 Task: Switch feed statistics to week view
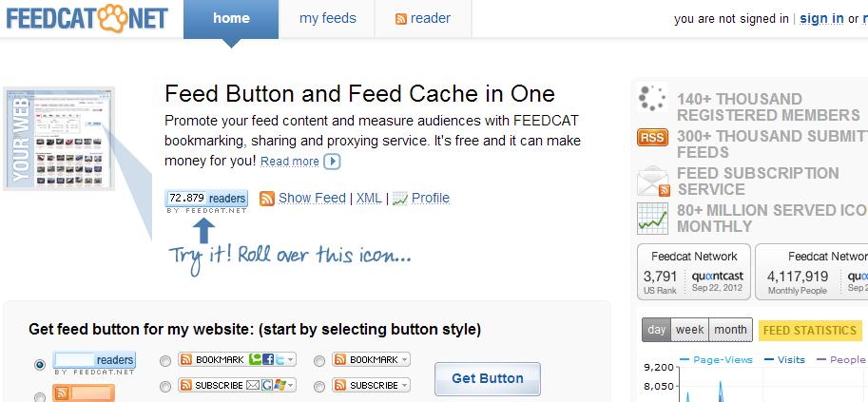point(690,330)
